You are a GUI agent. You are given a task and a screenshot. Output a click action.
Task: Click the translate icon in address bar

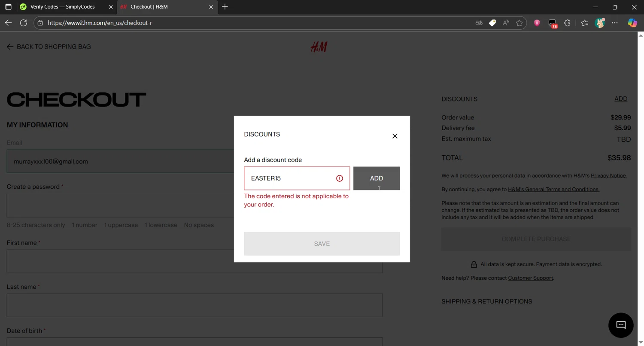coord(479,23)
